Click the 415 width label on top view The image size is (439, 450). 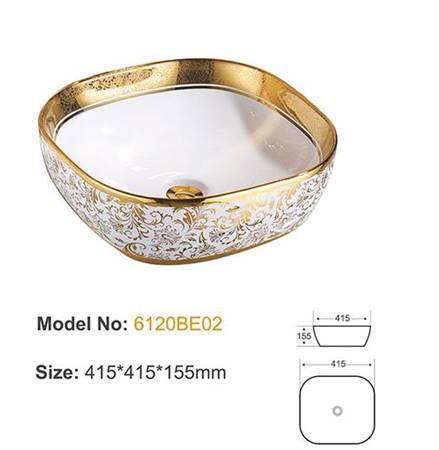coord(338,364)
